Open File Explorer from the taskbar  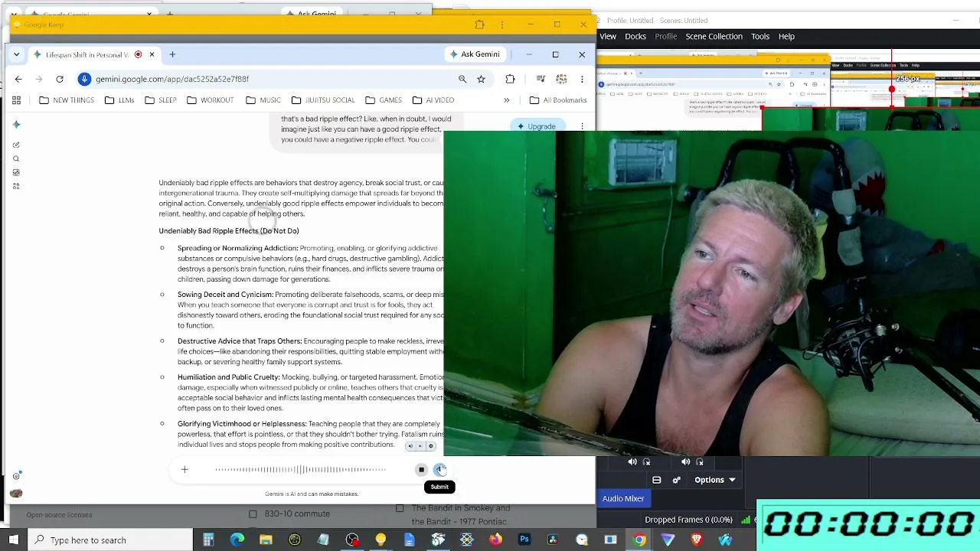[266, 540]
